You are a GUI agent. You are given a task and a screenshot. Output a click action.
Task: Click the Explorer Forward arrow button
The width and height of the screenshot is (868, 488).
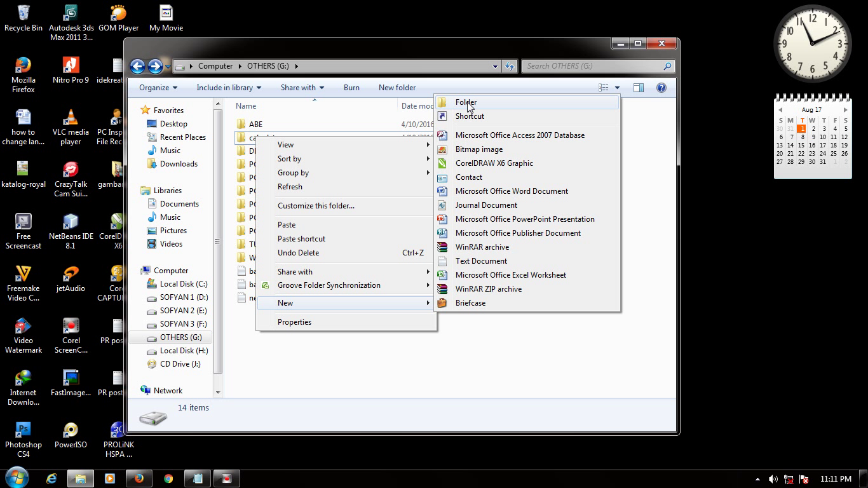(155, 66)
